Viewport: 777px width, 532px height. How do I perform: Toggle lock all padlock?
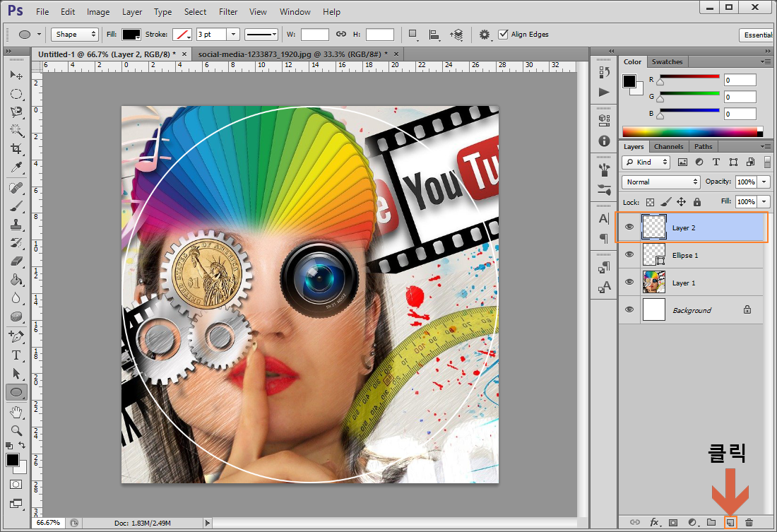pos(697,202)
